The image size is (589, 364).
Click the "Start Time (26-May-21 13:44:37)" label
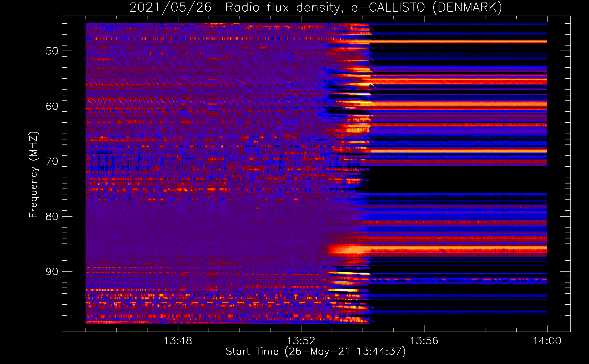click(316, 352)
